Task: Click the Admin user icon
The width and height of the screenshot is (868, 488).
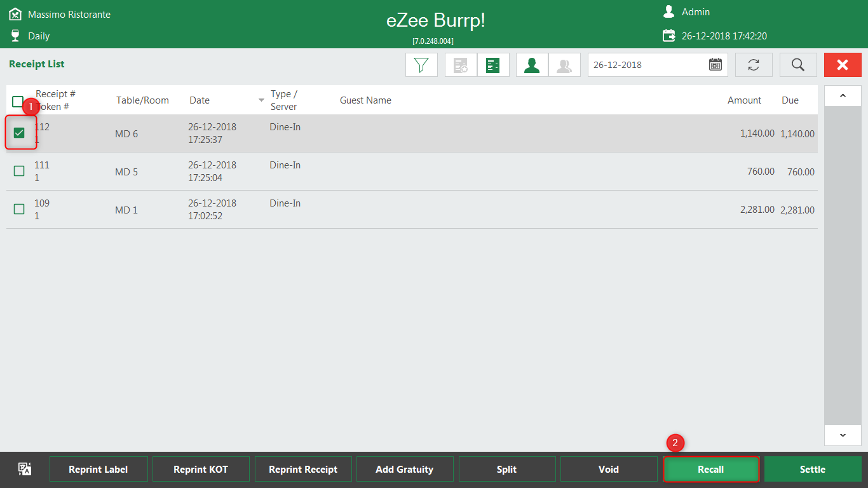Action: (x=668, y=11)
